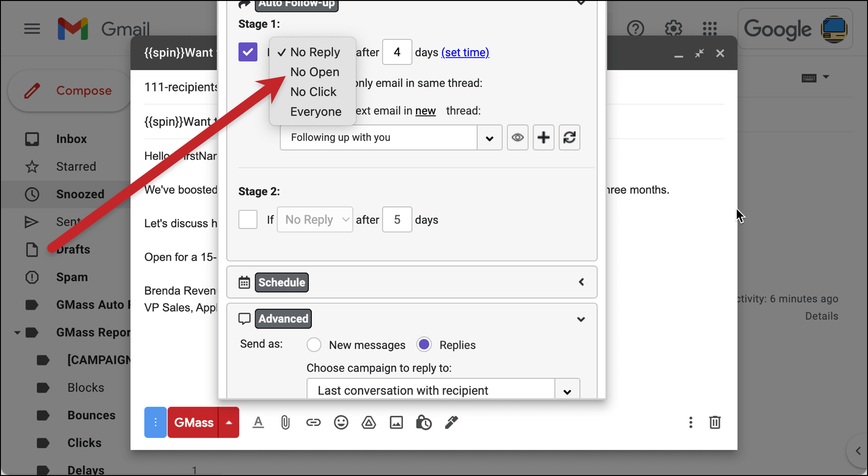This screenshot has width=868, height=476.
Task: Collapse the Auto Follow-up section chevron
Action: point(581,2)
